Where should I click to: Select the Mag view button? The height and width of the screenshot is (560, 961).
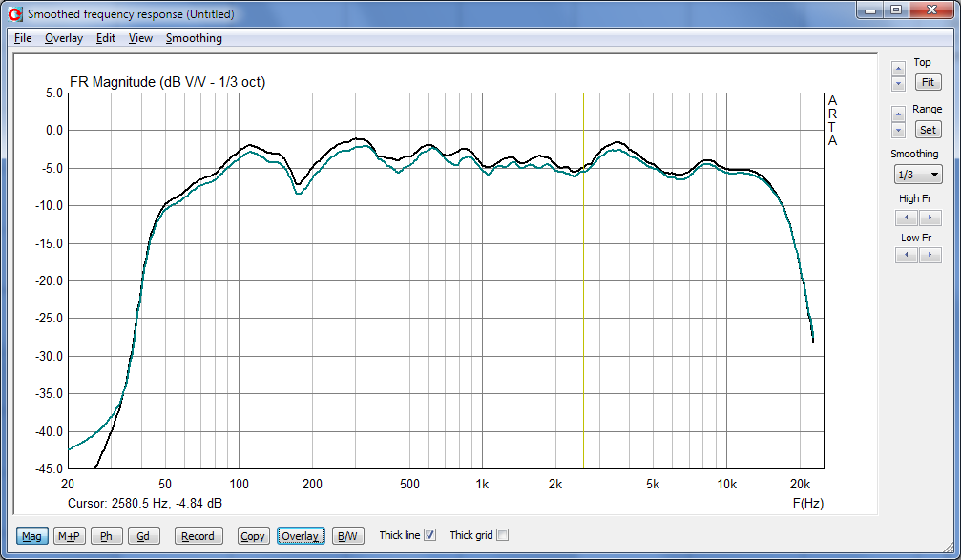(31, 536)
